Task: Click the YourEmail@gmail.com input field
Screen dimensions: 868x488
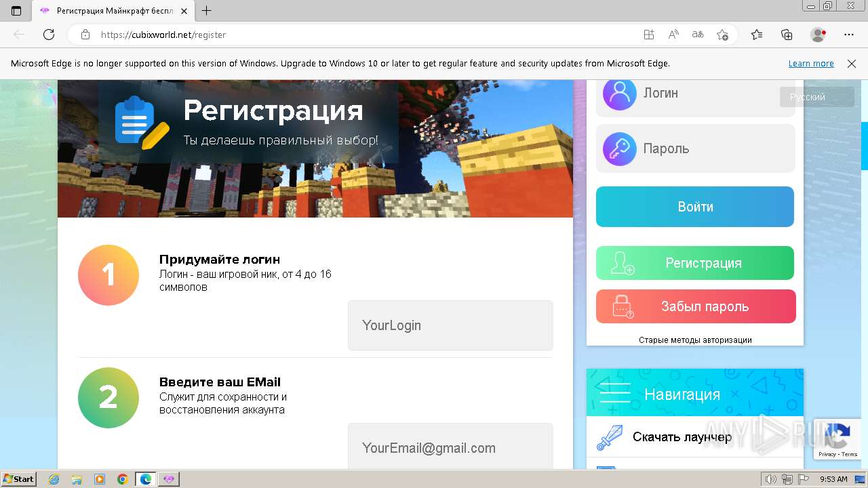Action: click(x=450, y=447)
